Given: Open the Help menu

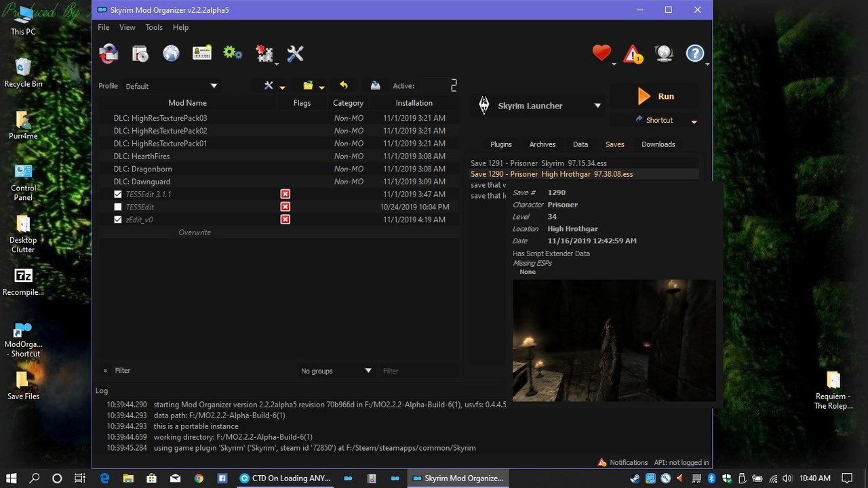Looking at the screenshot, I should point(180,27).
